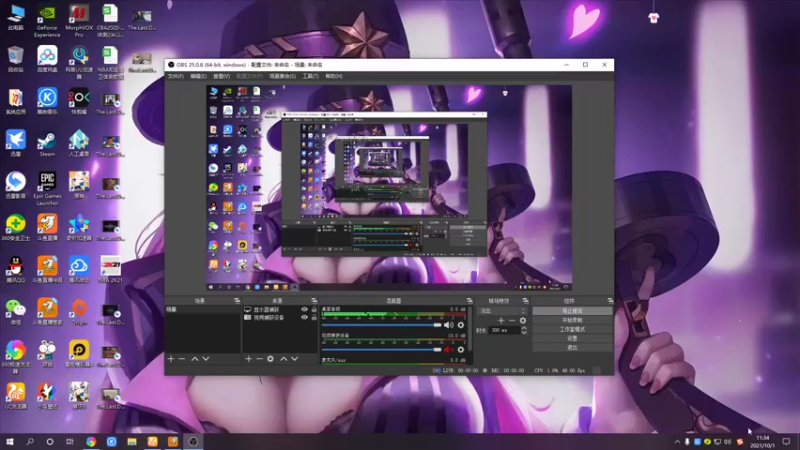
Task: Open the Scene Collection menu in OBS
Action: (282, 76)
